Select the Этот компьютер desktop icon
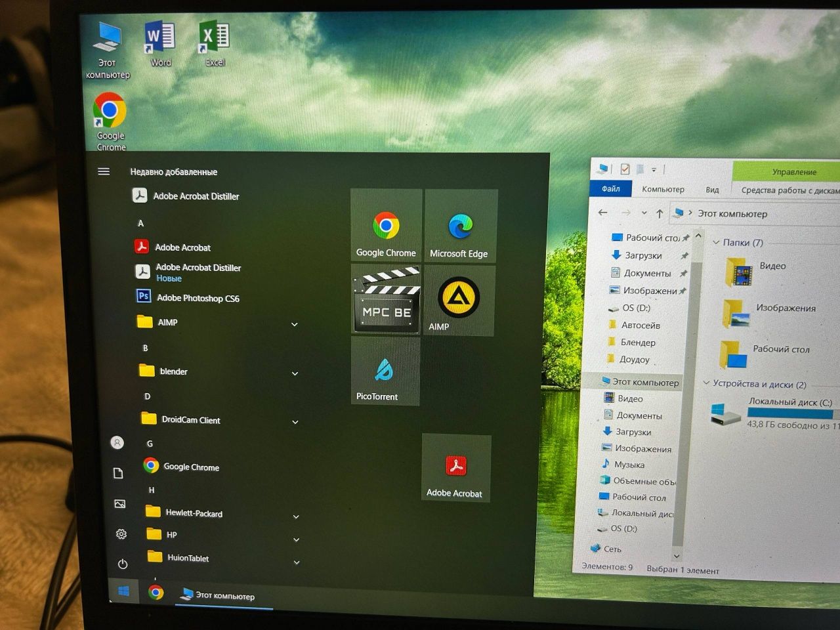 tap(107, 50)
